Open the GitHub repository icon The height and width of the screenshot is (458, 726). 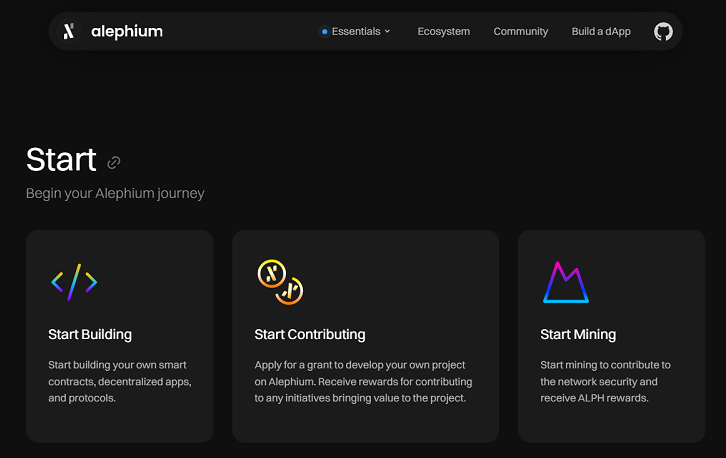(663, 31)
